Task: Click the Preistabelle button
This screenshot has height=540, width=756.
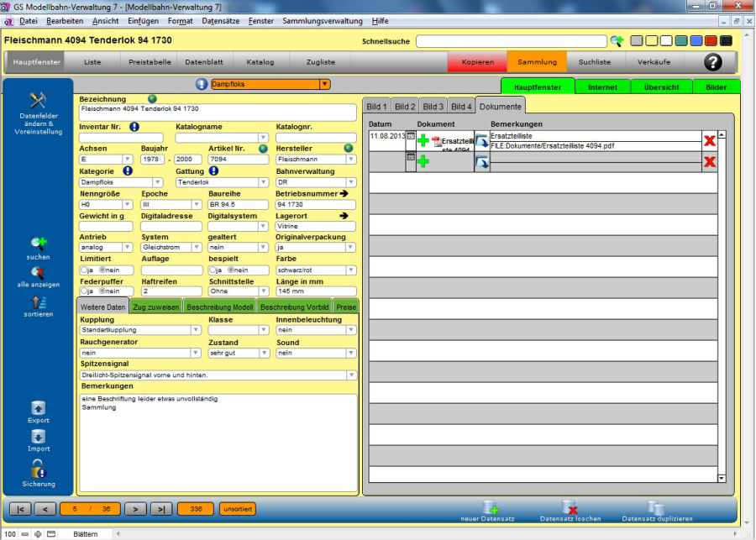Action: 150,61
